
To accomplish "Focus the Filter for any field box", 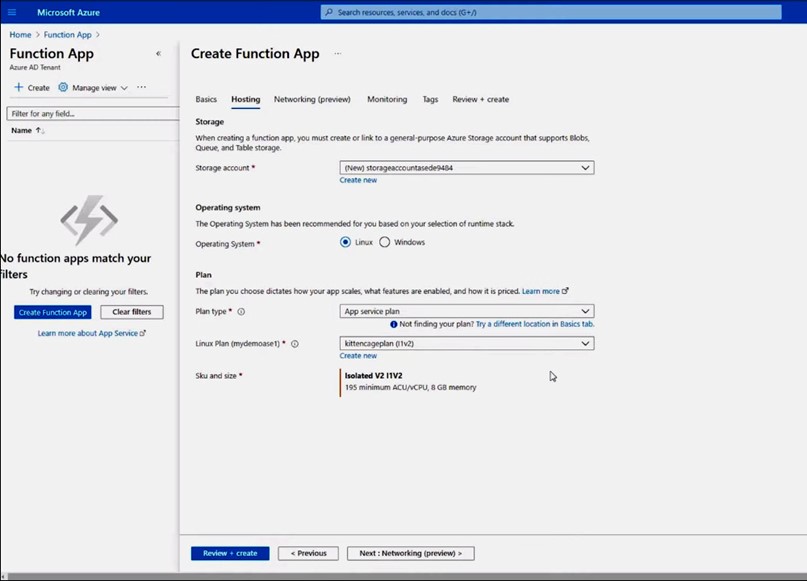I will tap(93, 114).
